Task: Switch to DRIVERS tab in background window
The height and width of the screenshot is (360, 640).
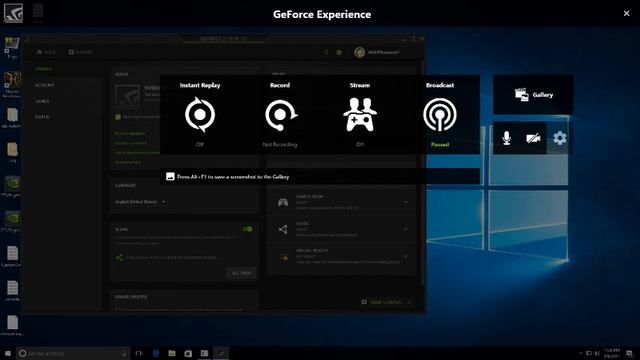Action: [80, 52]
